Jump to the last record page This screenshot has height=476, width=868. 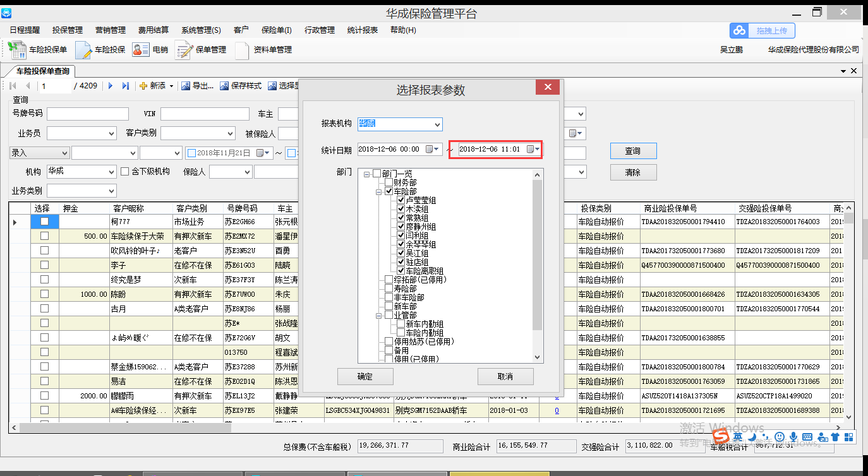(x=125, y=86)
